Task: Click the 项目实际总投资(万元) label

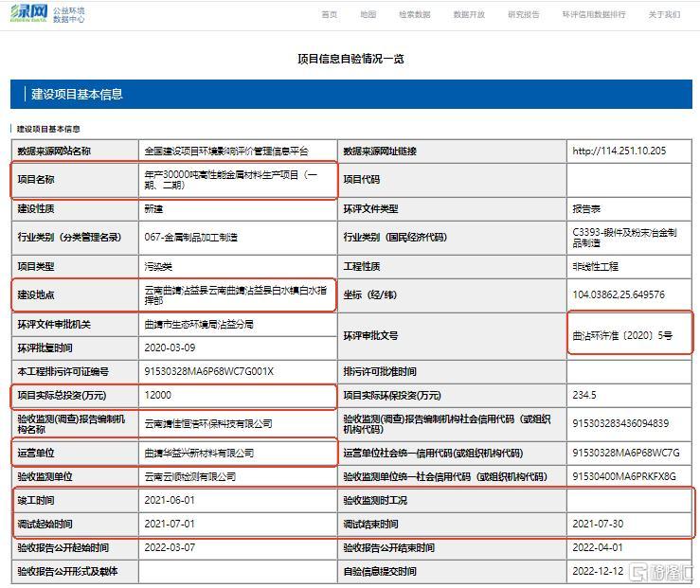Action: pyautogui.click(x=62, y=395)
